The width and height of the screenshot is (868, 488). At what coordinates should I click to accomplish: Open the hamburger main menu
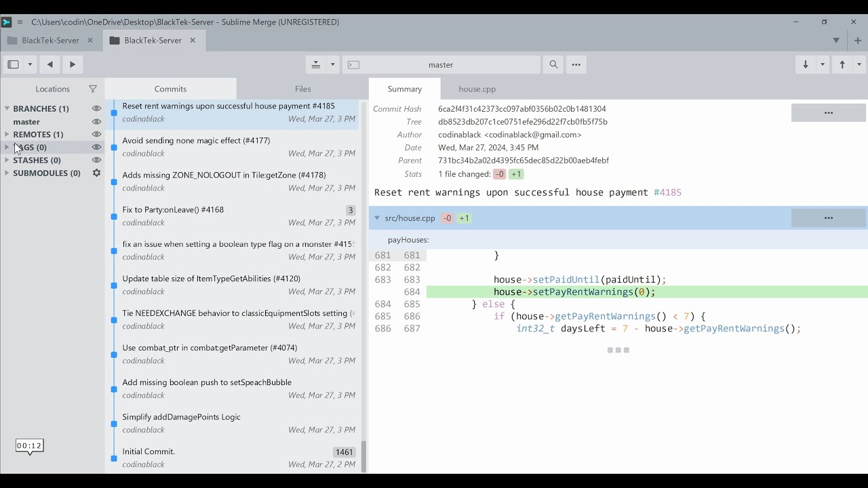(x=20, y=22)
